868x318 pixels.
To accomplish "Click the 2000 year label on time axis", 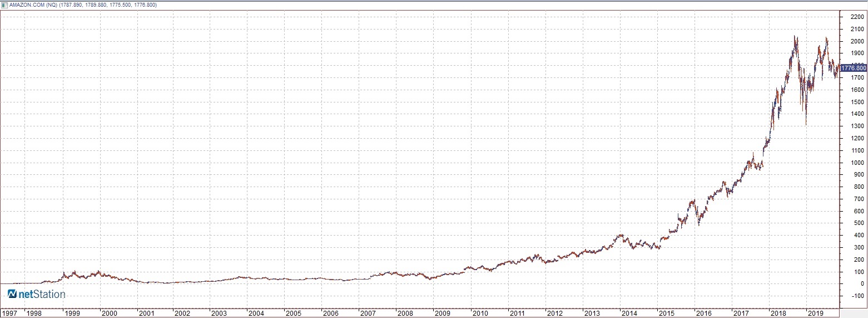I will click(x=109, y=314).
